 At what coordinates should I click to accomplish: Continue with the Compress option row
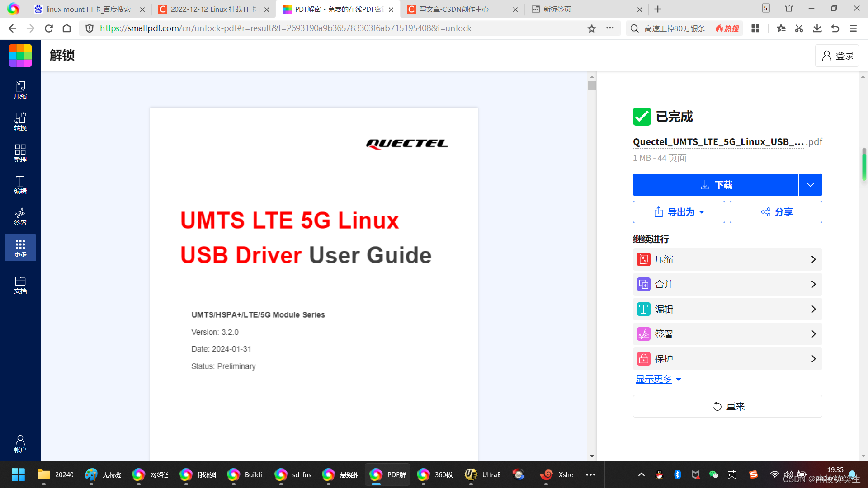pyautogui.click(x=727, y=259)
